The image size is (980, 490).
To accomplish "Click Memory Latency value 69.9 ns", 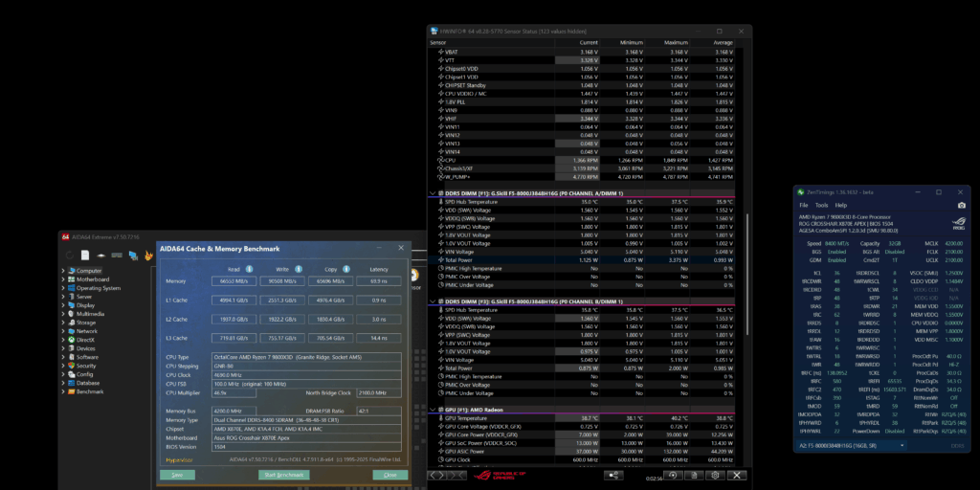I will point(379,281).
